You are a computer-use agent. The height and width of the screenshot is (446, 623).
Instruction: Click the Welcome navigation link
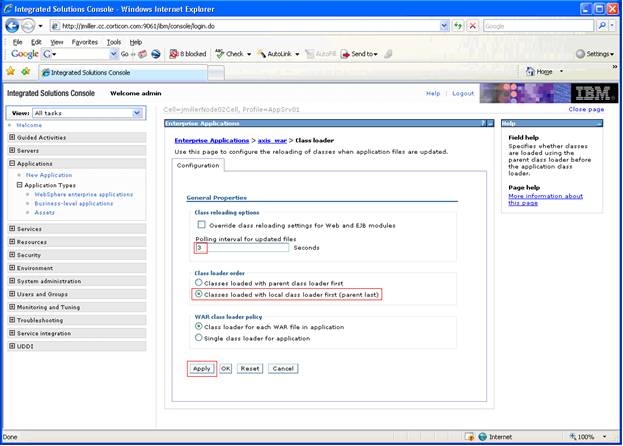29,125
